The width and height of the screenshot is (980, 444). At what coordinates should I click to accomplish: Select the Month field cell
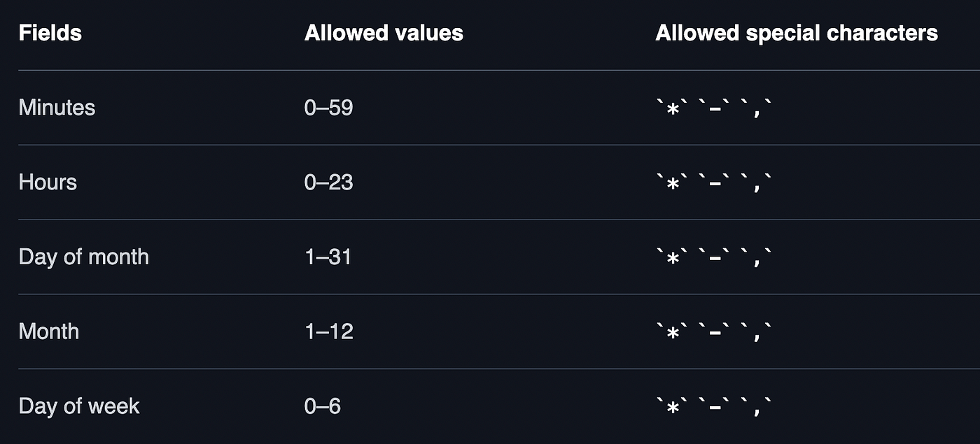click(49, 331)
